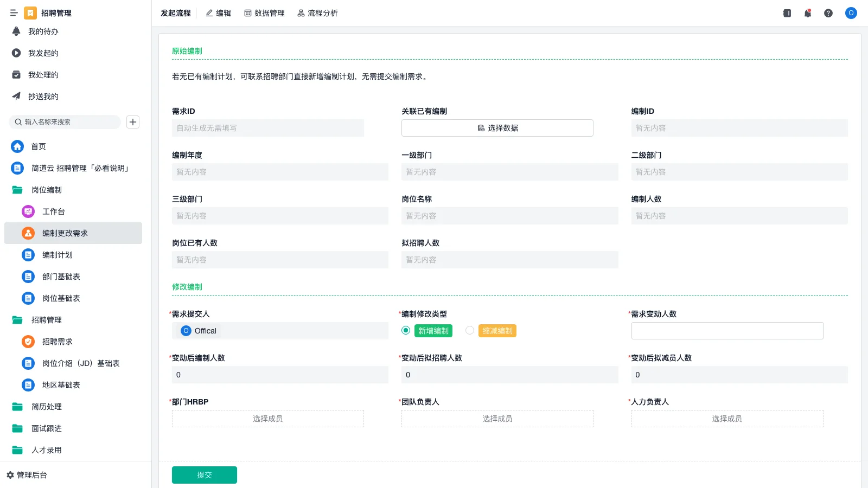
Task: Open the notification bell with red badge
Action: click(807, 13)
